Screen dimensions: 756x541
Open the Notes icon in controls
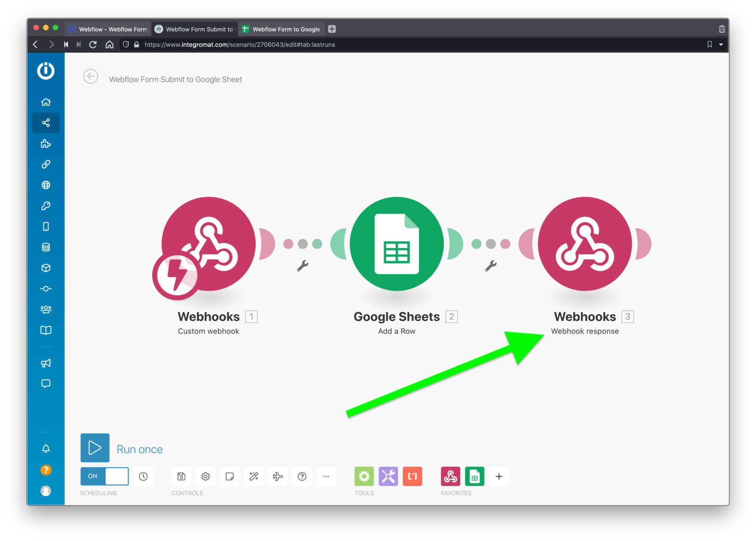[230, 476]
